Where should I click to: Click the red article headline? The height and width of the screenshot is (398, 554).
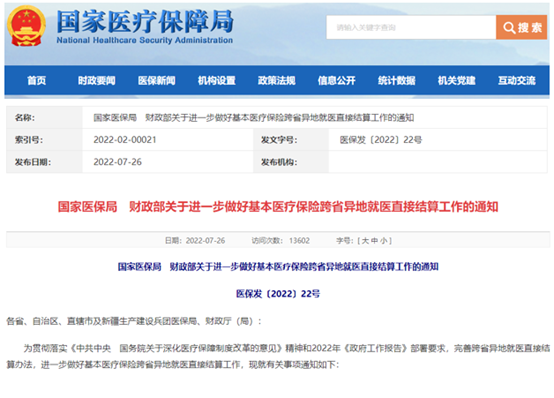tap(278, 207)
